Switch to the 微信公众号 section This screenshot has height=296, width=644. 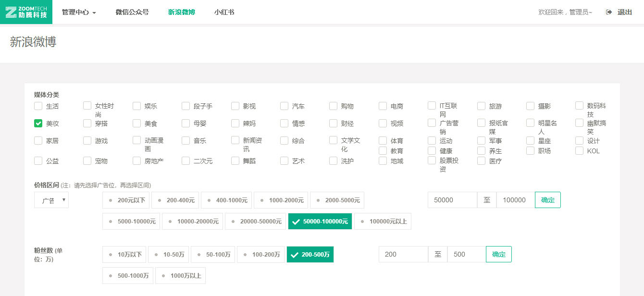click(x=133, y=12)
